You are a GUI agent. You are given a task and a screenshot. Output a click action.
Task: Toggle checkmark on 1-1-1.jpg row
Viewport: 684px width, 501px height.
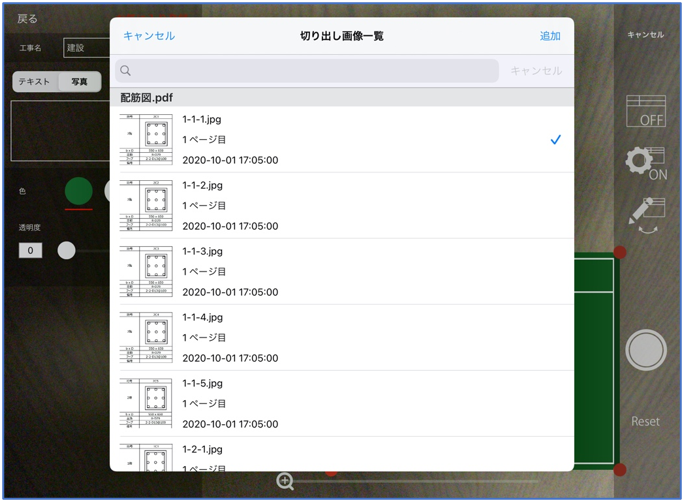555,140
